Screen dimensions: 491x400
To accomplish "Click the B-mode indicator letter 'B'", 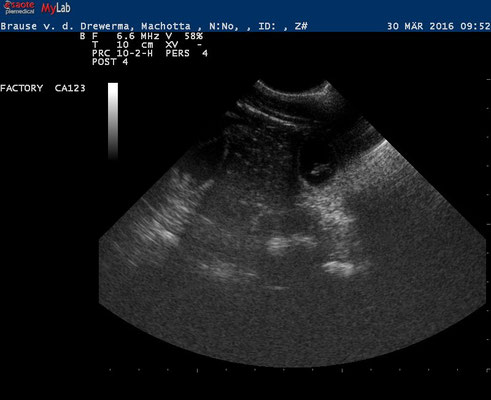I will point(83,36).
